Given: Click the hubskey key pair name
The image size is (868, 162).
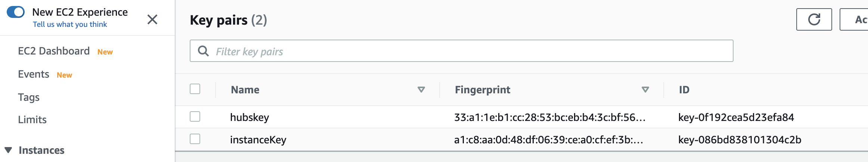Looking at the screenshot, I should [x=249, y=117].
